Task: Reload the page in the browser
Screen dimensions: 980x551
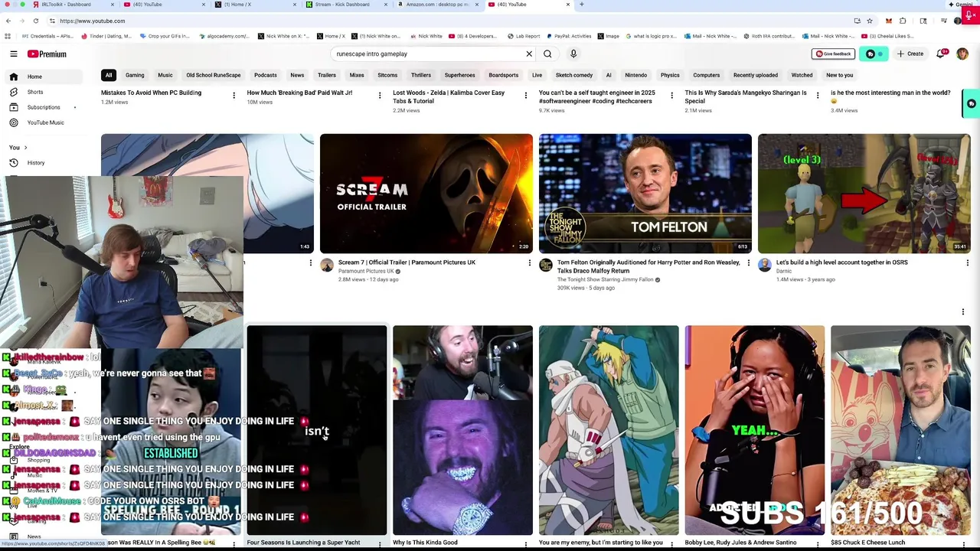Action: 35,21
